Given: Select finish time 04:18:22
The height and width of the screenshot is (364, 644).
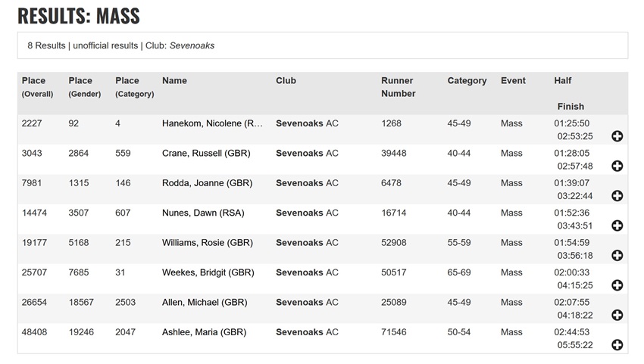Looking at the screenshot, I should click(575, 315).
